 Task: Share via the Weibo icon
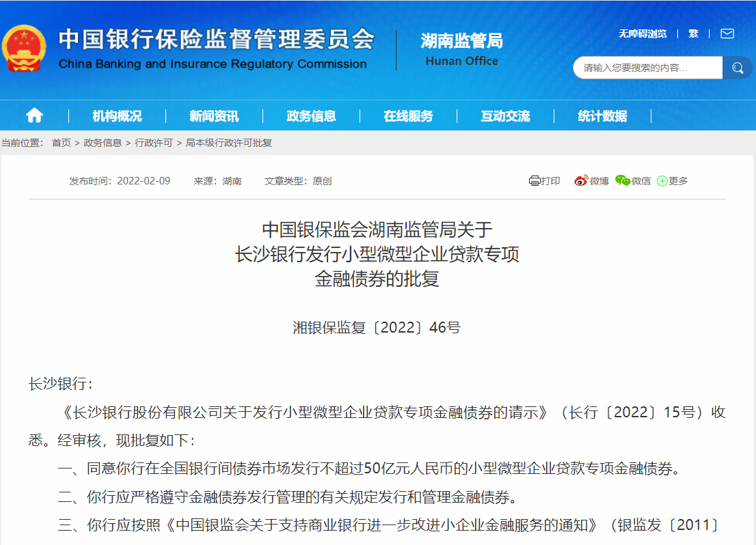point(581,181)
